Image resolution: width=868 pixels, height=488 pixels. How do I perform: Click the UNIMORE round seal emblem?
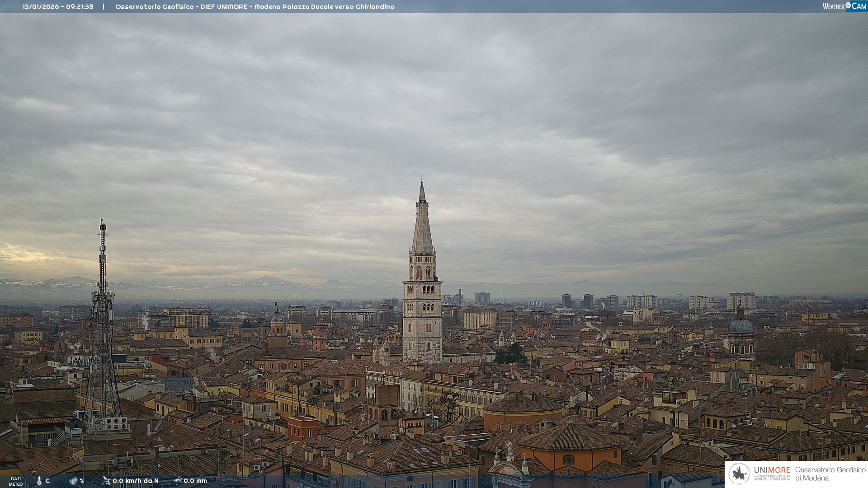click(x=739, y=474)
